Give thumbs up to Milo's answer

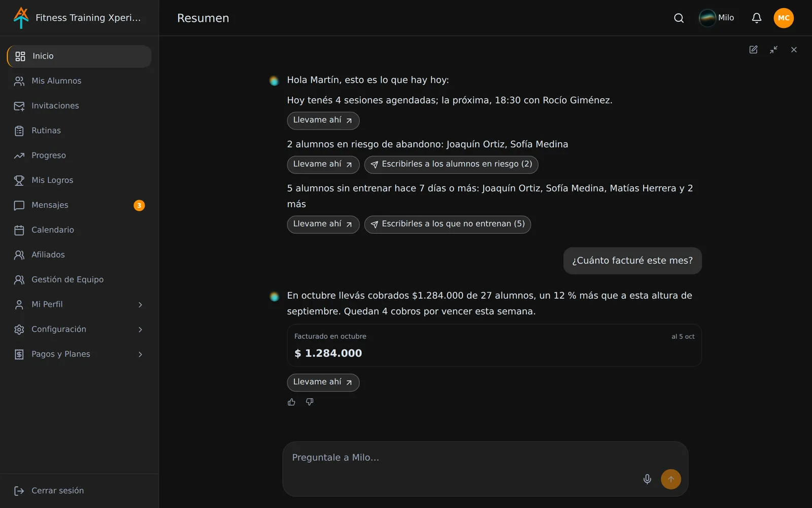coord(291,402)
